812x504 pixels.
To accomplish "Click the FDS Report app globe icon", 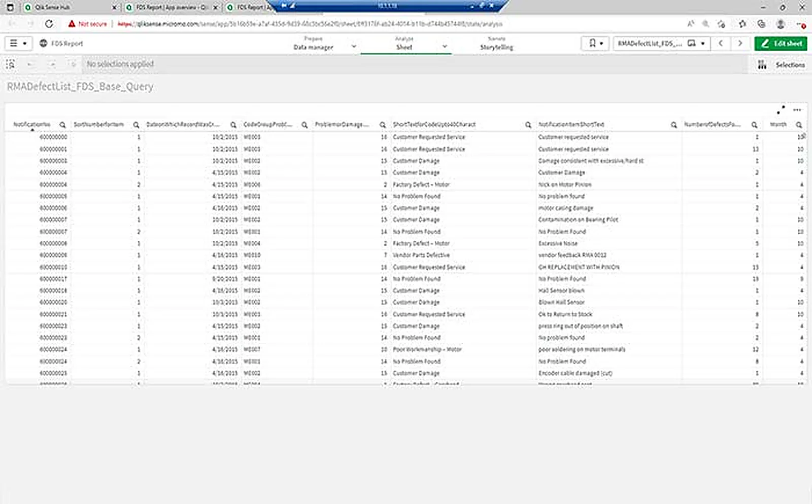I will (x=43, y=44).
